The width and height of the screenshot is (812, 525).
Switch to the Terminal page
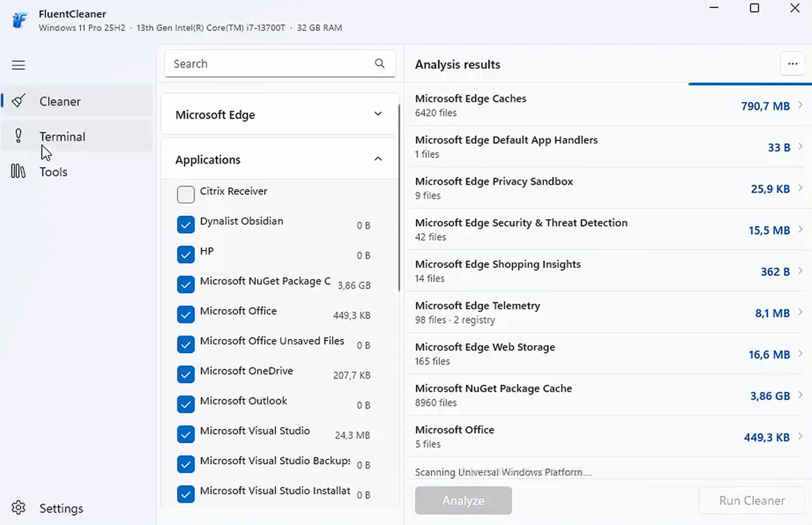point(62,137)
